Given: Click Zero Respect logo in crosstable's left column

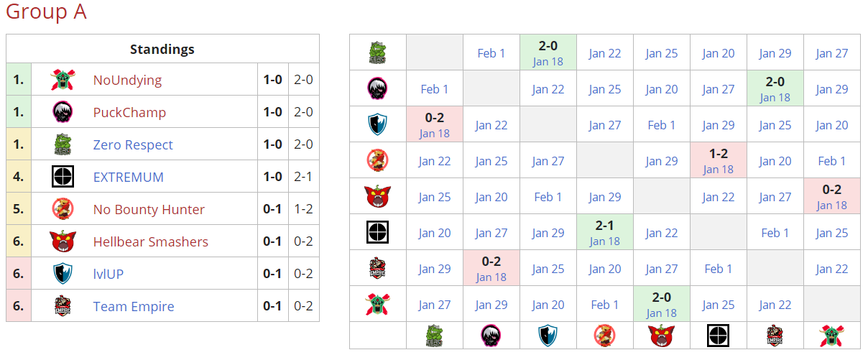Looking at the screenshot, I should (378, 52).
